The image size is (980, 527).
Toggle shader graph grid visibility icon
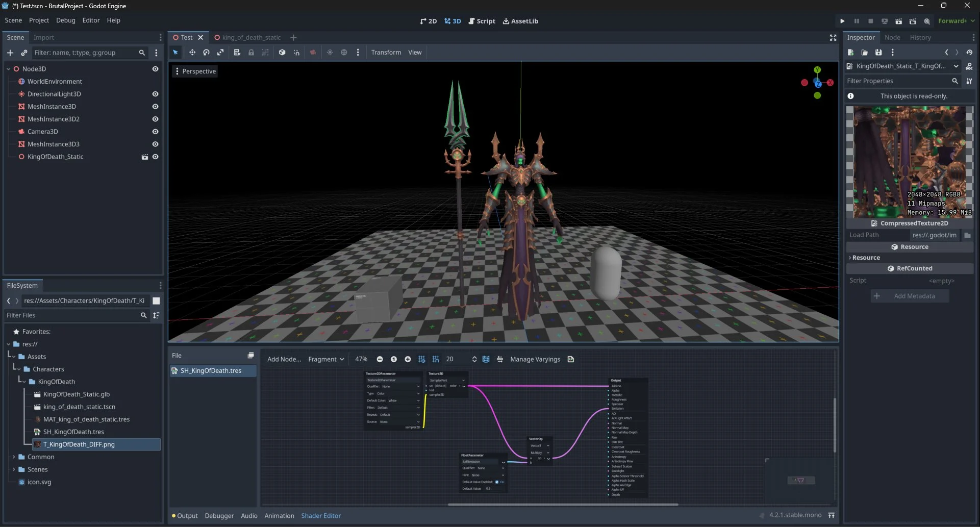click(x=422, y=359)
